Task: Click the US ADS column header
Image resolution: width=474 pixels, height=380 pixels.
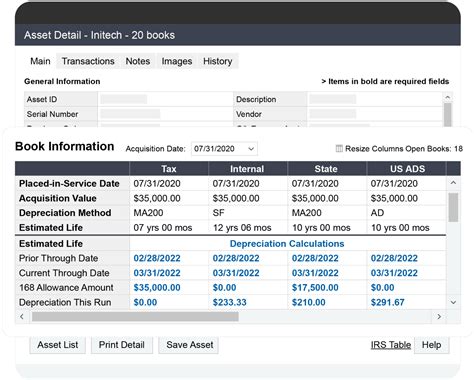Action: pyautogui.click(x=407, y=169)
